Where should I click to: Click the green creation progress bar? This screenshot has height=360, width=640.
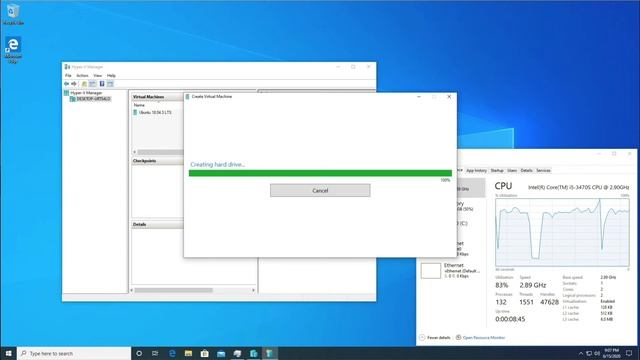tap(320, 173)
